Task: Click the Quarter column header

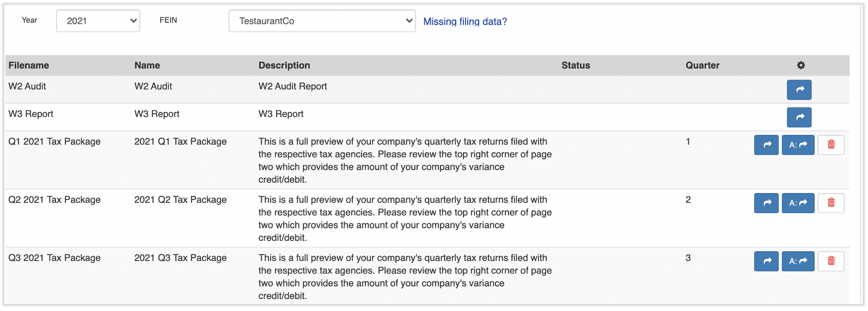Action: [702, 65]
